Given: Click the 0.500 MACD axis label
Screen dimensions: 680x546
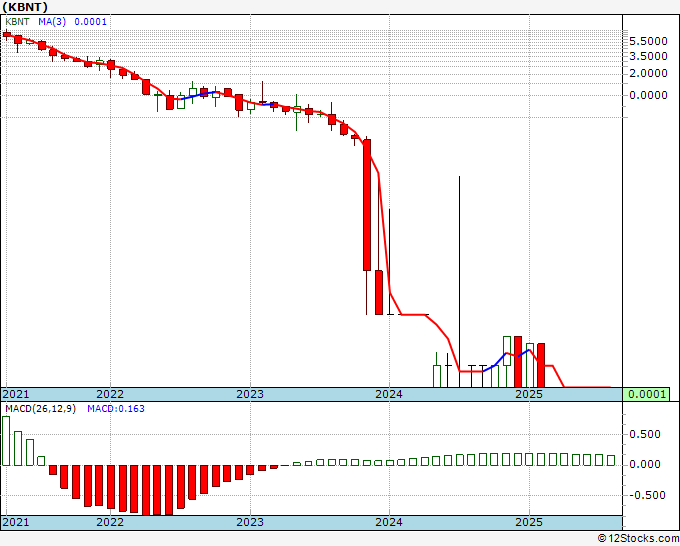Looking at the screenshot, I should (644, 434).
